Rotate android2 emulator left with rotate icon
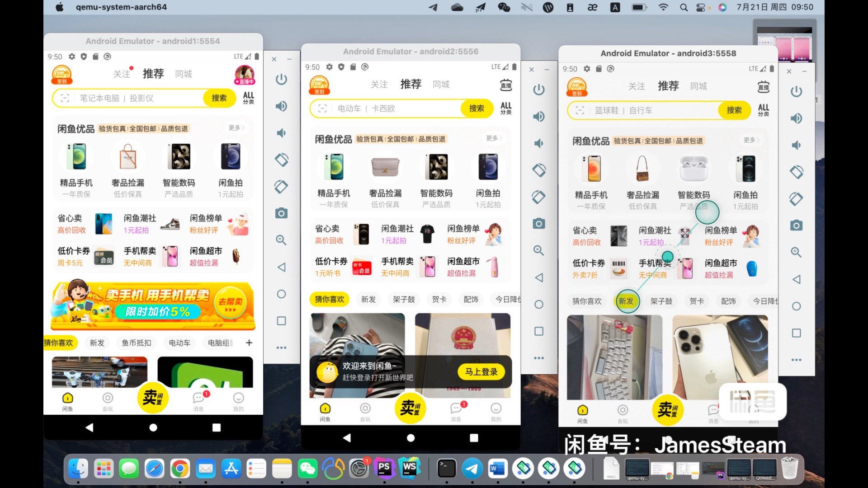This screenshot has width=868, height=488. tap(538, 170)
